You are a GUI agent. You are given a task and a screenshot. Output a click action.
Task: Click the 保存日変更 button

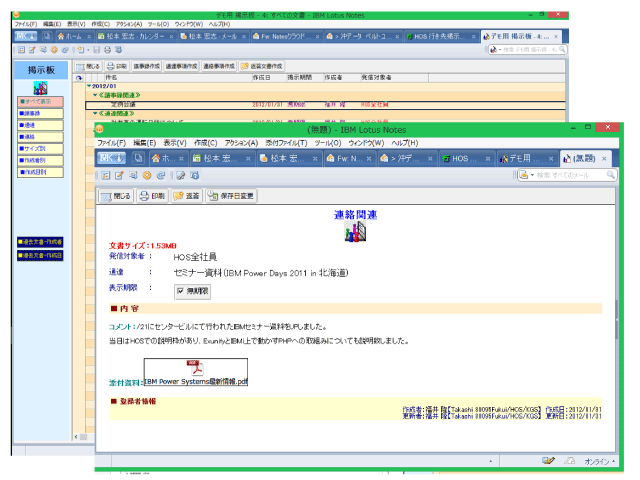[231, 196]
